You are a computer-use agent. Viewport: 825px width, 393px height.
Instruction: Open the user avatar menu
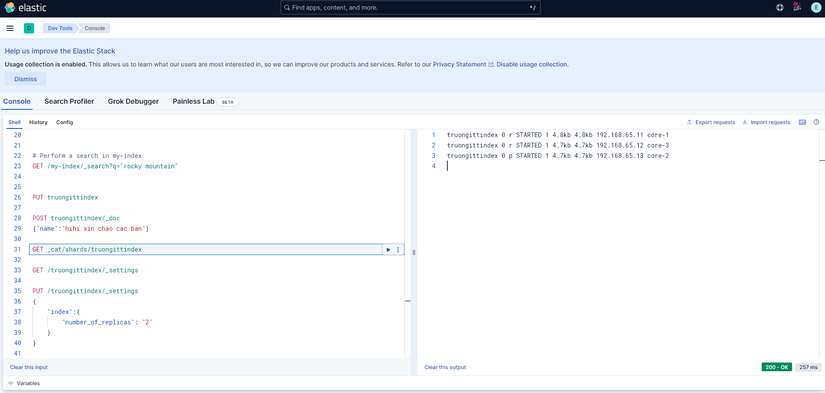[816, 8]
